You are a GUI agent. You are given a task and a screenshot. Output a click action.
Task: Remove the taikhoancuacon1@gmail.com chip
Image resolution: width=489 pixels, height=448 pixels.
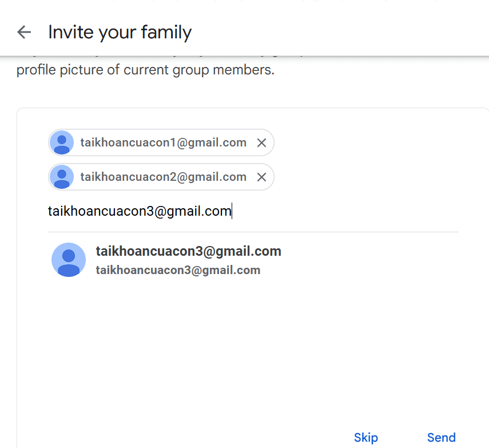click(x=261, y=143)
